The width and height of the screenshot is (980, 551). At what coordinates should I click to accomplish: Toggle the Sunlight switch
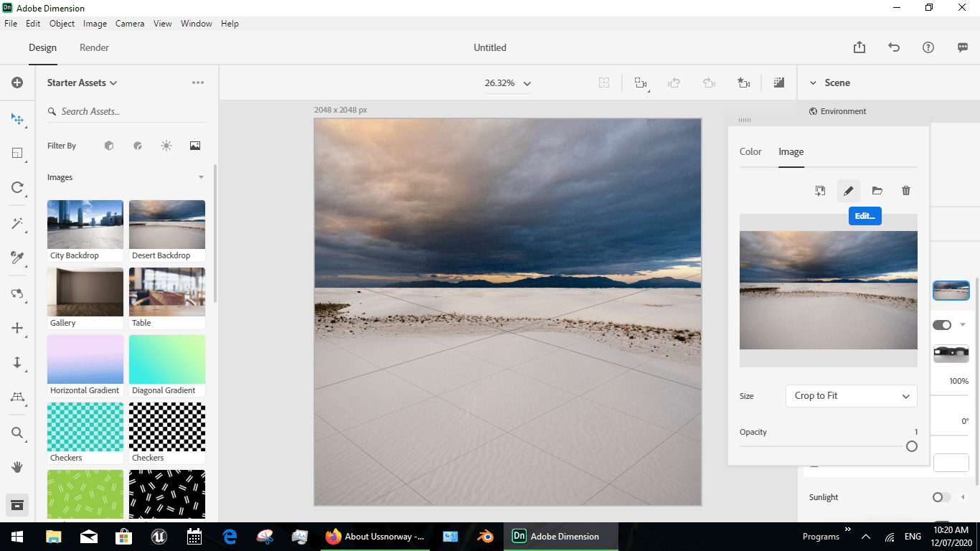point(941,497)
